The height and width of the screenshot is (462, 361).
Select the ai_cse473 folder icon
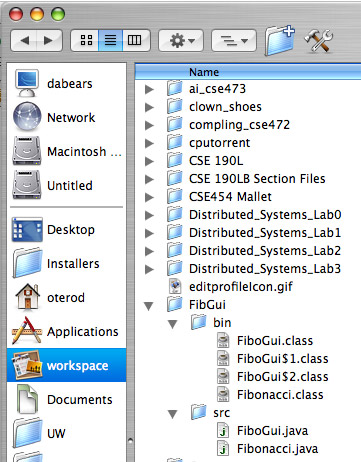coord(175,88)
